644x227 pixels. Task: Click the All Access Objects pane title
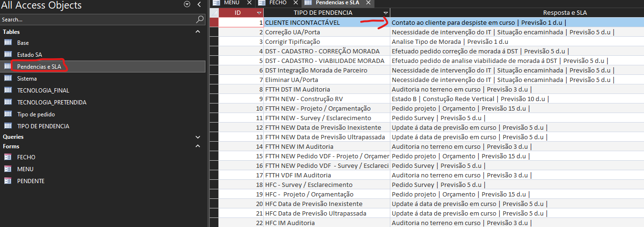click(42, 5)
